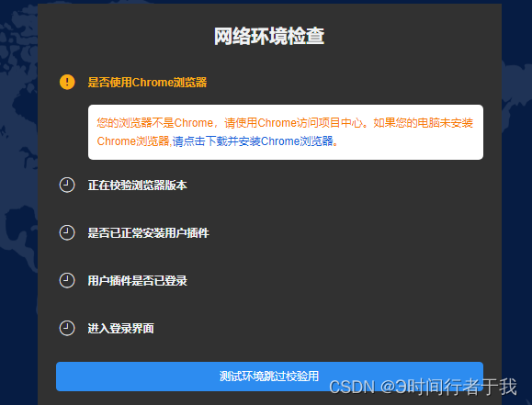Select the 用户插件是否已登录 step label
The width and height of the screenshot is (532, 405).
(x=138, y=280)
